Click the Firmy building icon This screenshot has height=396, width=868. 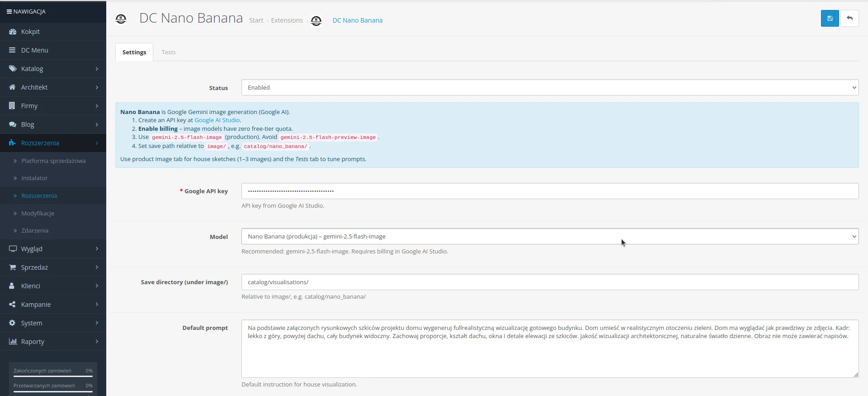coord(12,106)
